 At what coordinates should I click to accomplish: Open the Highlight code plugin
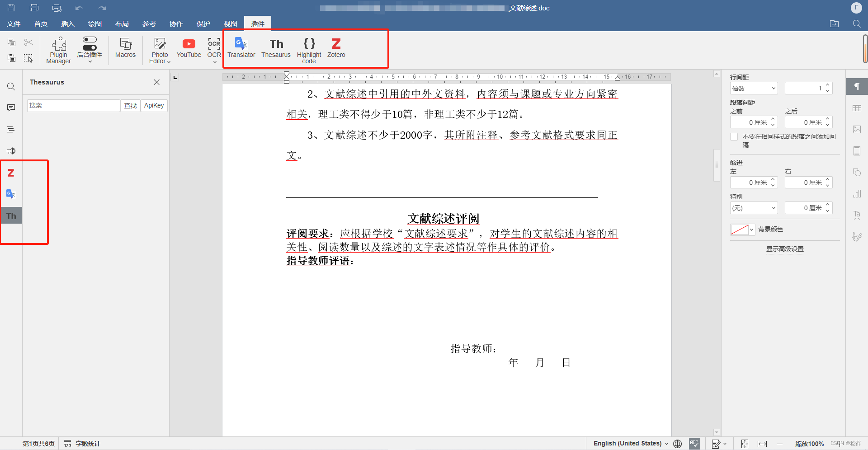click(x=309, y=50)
